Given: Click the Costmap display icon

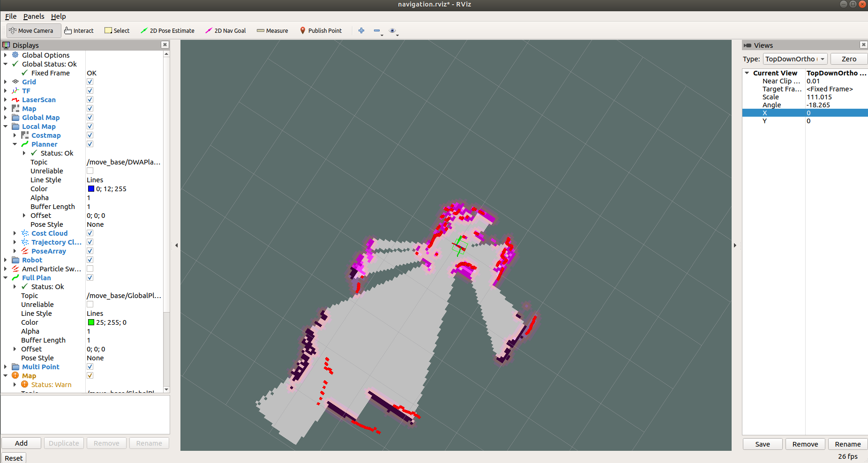Looking at the screenshot, I should (x=25, y=135).
